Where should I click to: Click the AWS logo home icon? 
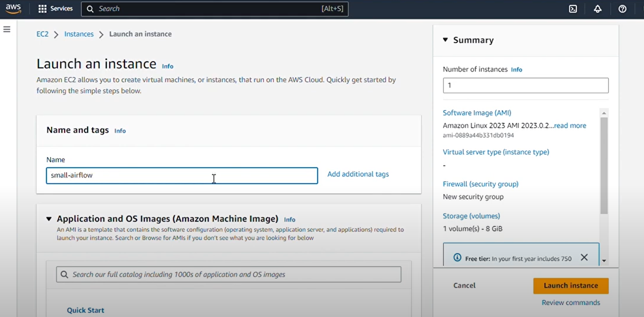point(13,9)
